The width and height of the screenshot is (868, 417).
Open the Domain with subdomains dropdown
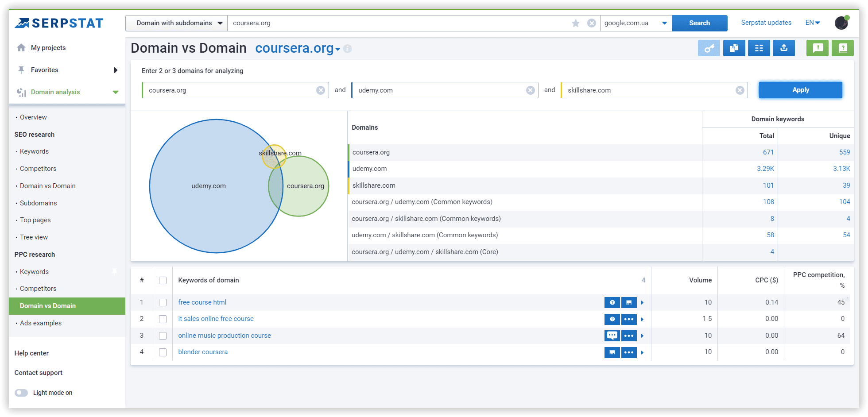[x=177, y=23]
